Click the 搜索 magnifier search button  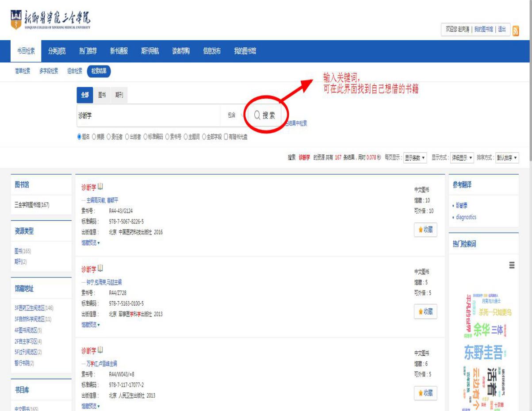[x=264, y=115]
